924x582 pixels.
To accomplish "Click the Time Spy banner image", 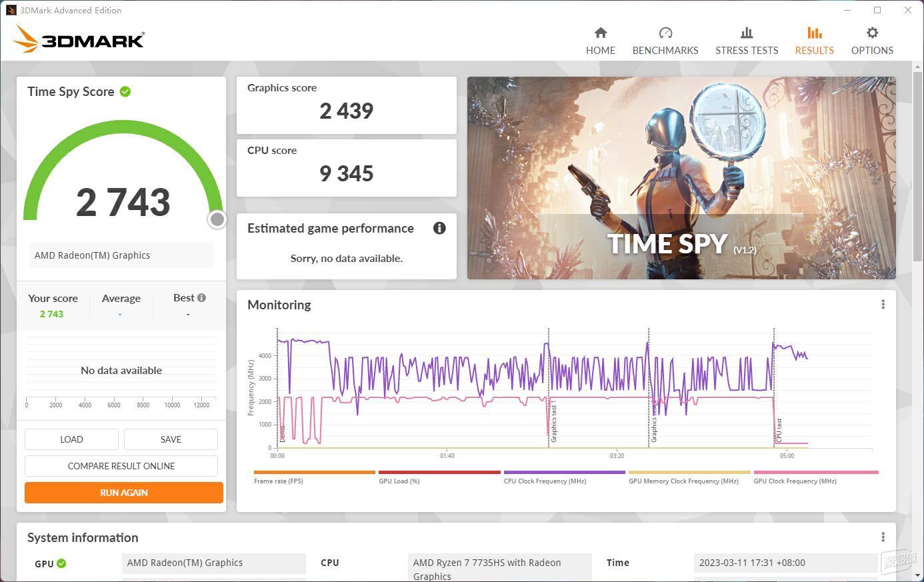I will pyautogui.click(x=681, y=177).
